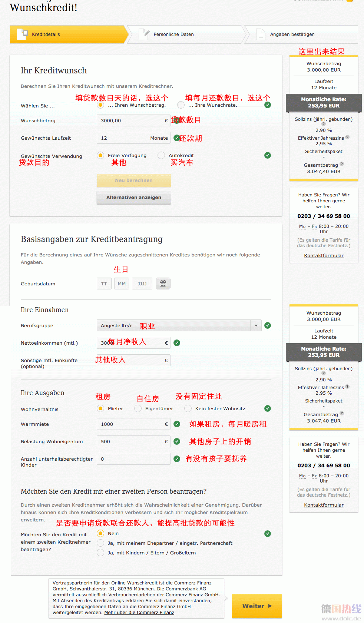The height and width of the screenshot is (623, 364).
Task: Click the JJJJ year field
Action: point(142,284)
